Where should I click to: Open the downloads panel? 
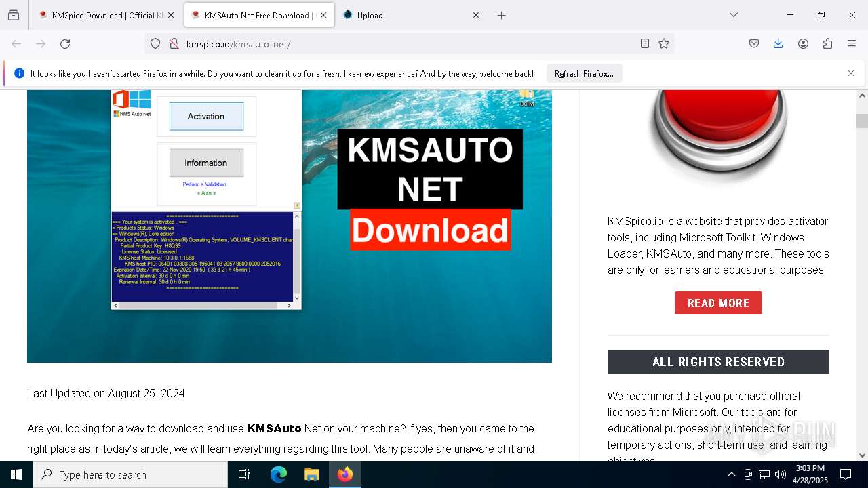click(x=778, y=44)
